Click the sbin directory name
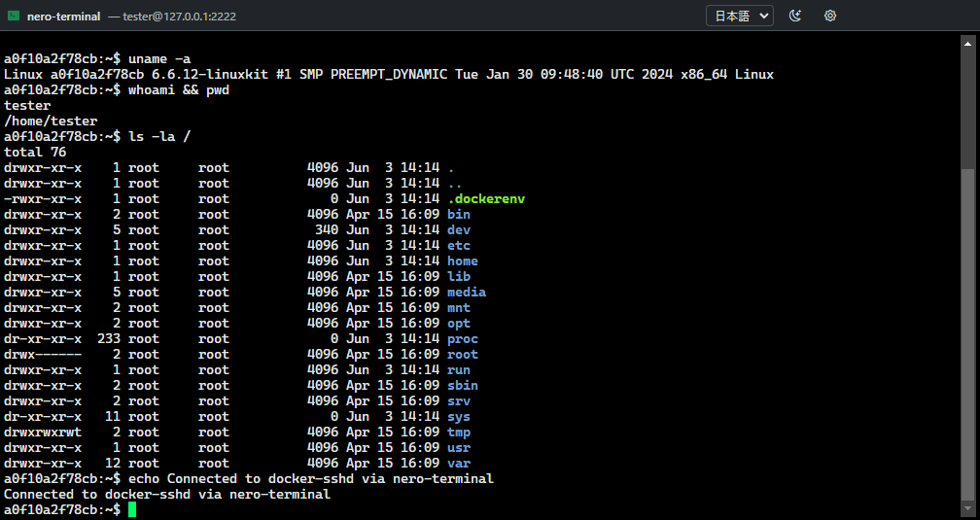 click(x=463, y=386)
